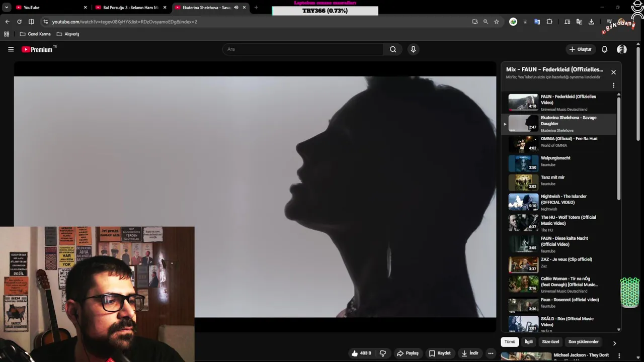Viewport: 644px width, 362px height.
Task: Go back in the browser
Action: click(7, 22)
